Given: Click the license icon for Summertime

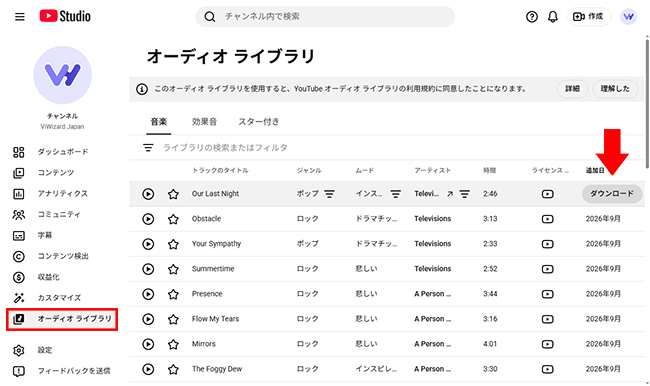Looking at the screenshot, I should (x=548, y=269).
